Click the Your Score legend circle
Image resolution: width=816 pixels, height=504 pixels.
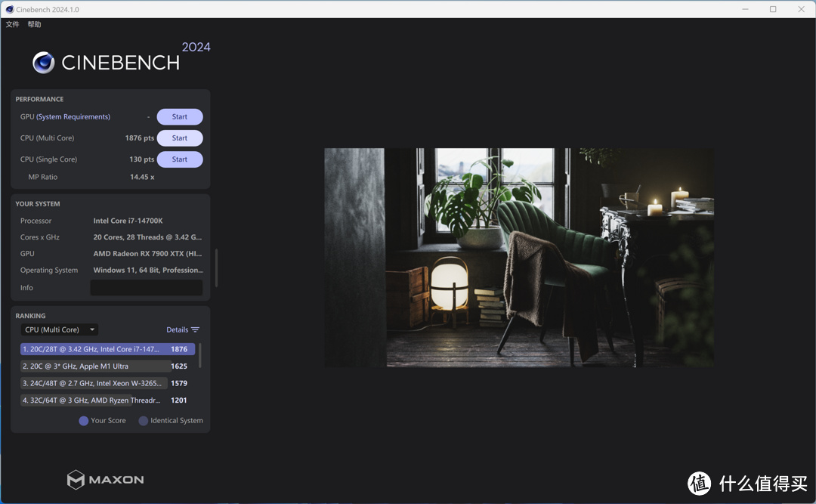83,421
